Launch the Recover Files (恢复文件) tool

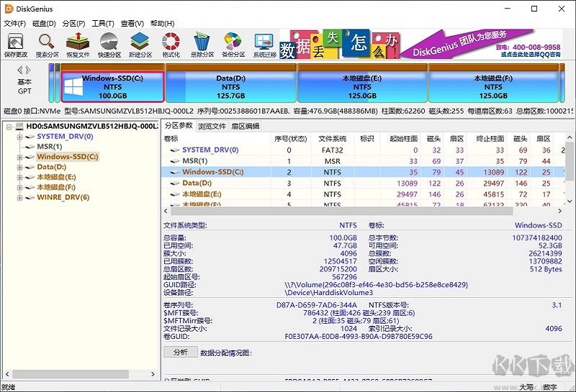click(78, 45)
